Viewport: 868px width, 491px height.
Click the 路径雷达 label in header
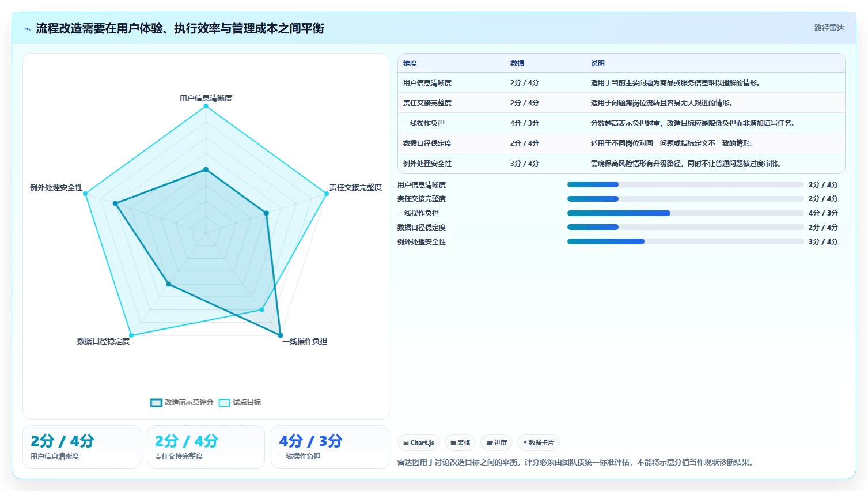coord(829,28)
